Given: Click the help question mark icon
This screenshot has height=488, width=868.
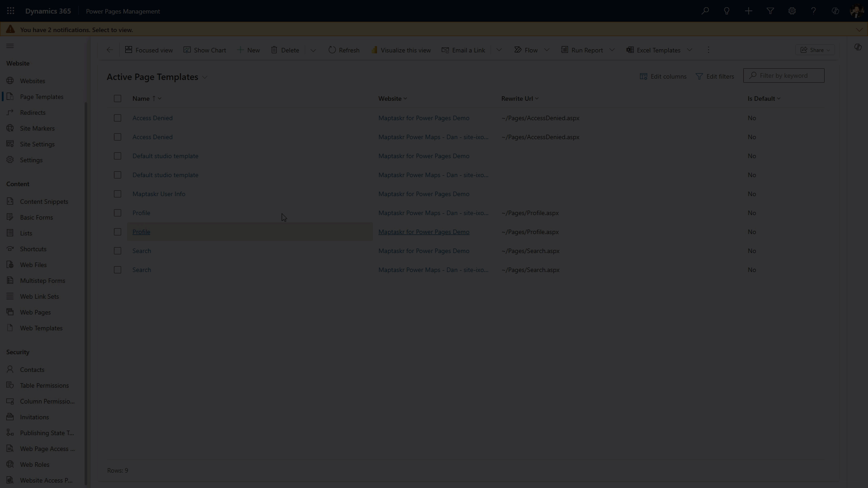Looking at the screenshot, I should coord(813,11).
